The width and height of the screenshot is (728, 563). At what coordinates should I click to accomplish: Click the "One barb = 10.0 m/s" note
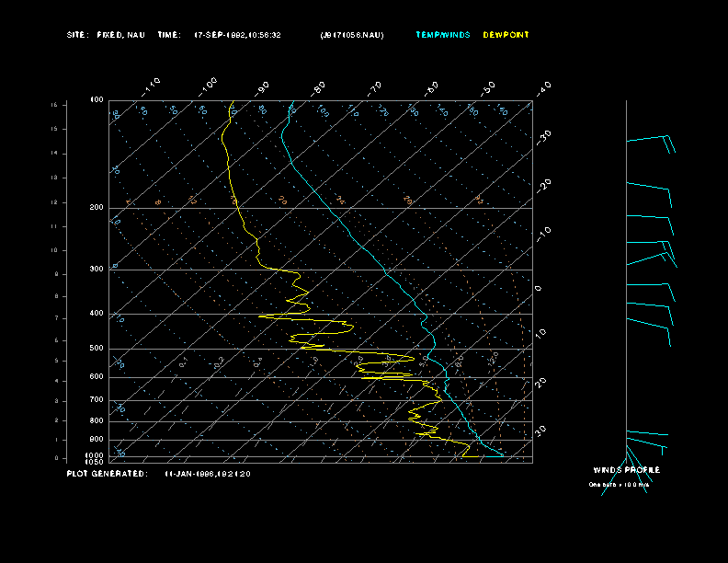[619, 485]
